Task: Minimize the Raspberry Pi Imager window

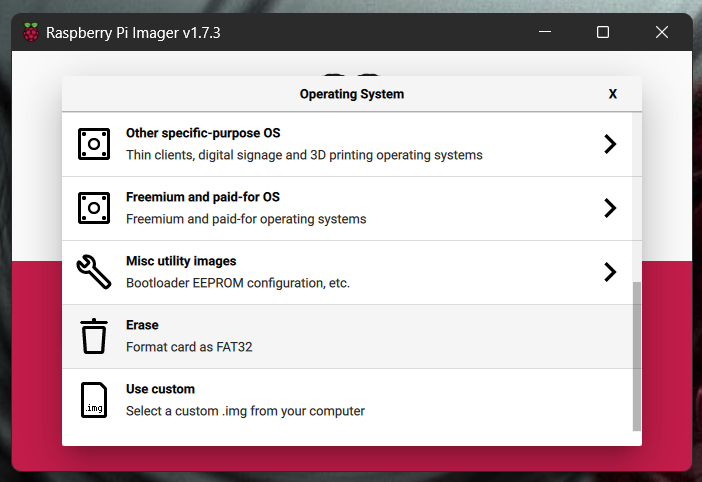Action: [544, 32]
